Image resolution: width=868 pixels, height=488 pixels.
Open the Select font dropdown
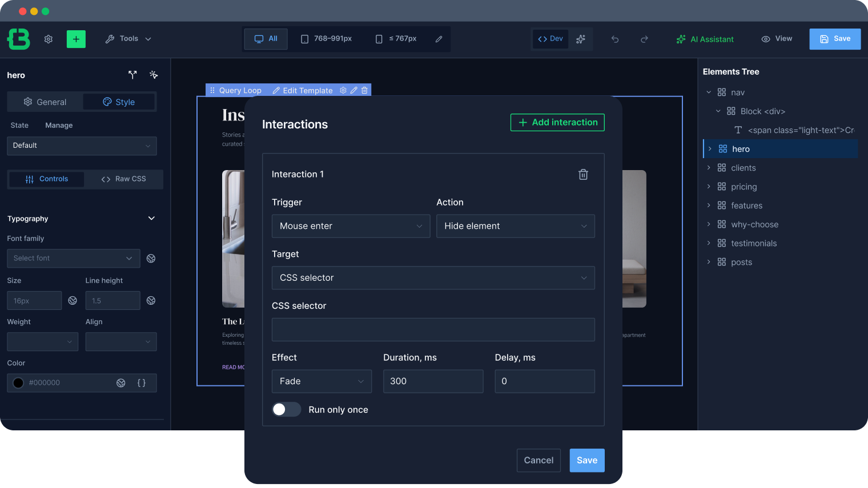point(73,258)
